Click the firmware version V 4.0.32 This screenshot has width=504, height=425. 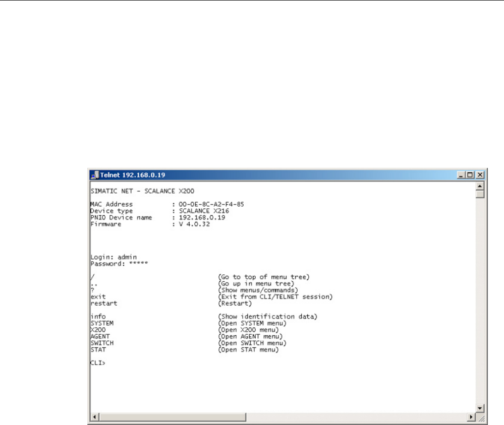point(194,224)
